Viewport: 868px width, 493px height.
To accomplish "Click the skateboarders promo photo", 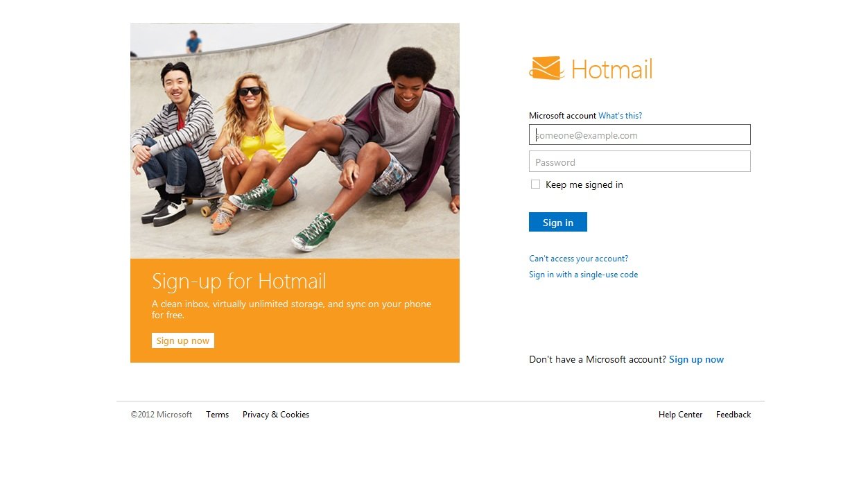I will pos(295,141).
